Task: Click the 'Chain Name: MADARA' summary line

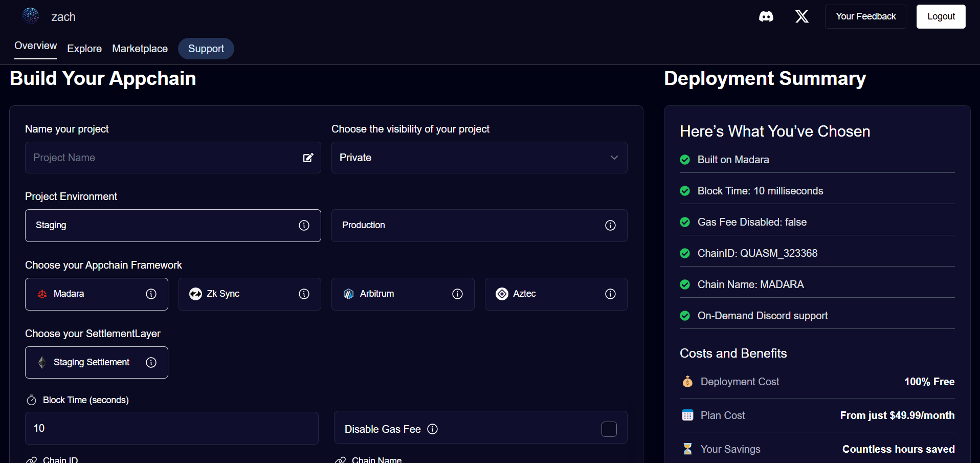Action: [x=750, y=284]
